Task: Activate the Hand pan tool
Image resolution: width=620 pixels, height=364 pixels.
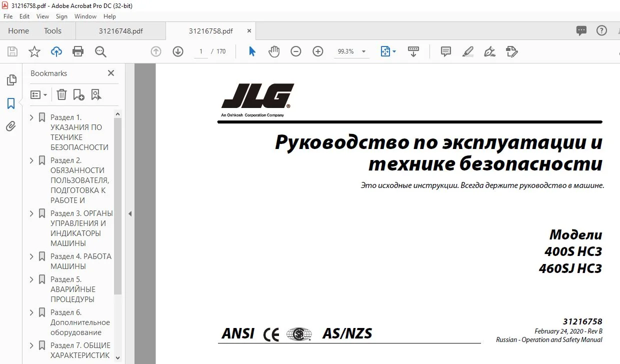Action: 274,51
